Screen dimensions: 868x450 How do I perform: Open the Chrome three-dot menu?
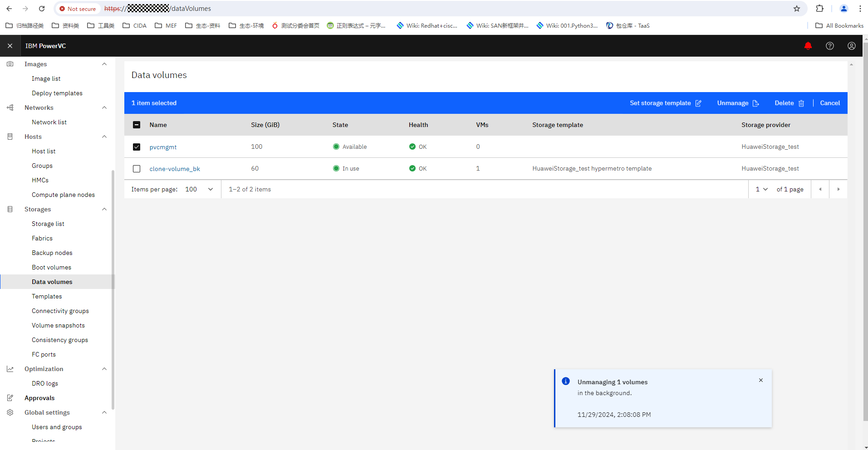860,9
